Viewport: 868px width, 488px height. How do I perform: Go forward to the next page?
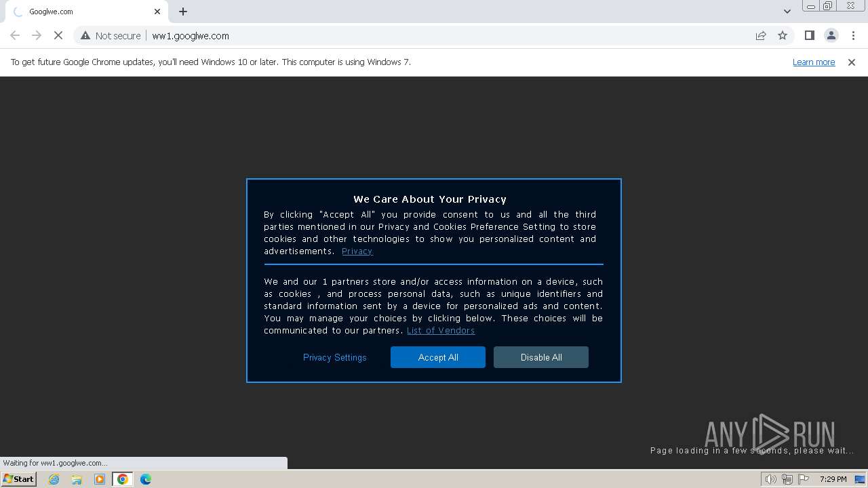click(37, 35)
